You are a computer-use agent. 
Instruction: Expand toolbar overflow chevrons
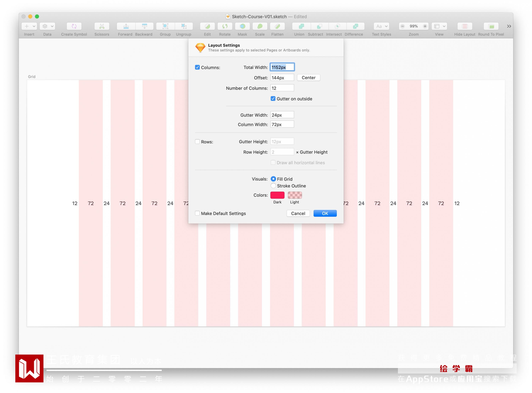pos(509,26)
